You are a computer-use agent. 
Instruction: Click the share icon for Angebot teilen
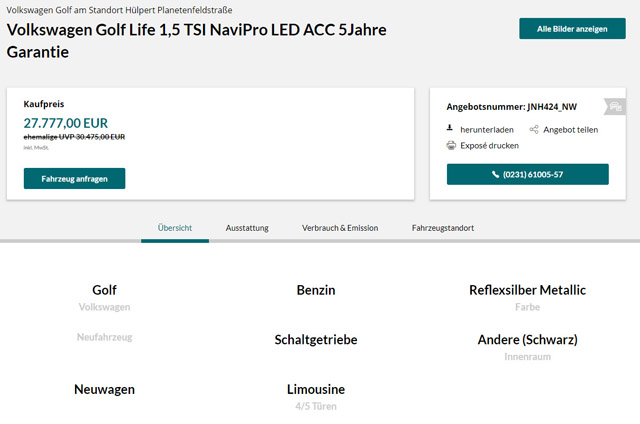[534, 129]
